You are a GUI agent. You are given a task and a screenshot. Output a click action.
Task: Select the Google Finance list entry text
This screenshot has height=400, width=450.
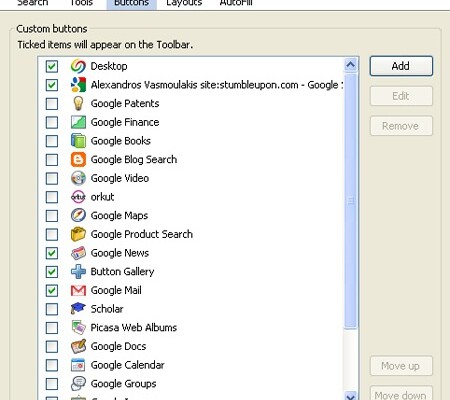(x=125, y=122)
